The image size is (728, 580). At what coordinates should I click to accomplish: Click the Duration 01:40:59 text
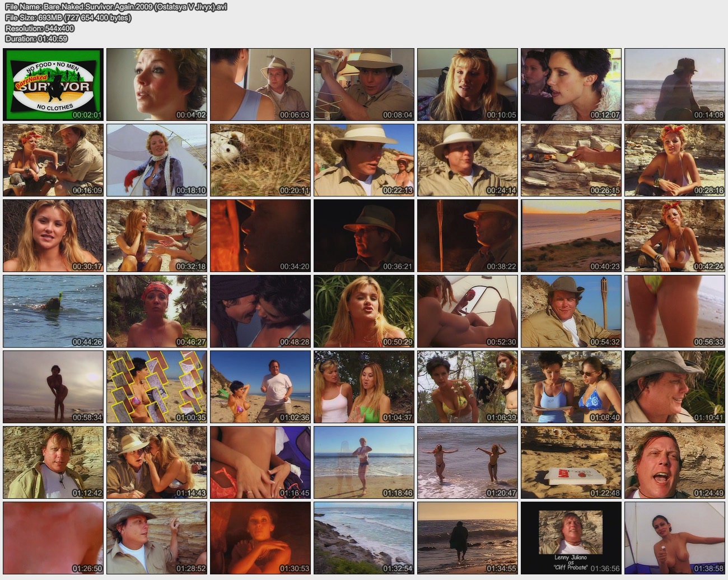[36, 39]
